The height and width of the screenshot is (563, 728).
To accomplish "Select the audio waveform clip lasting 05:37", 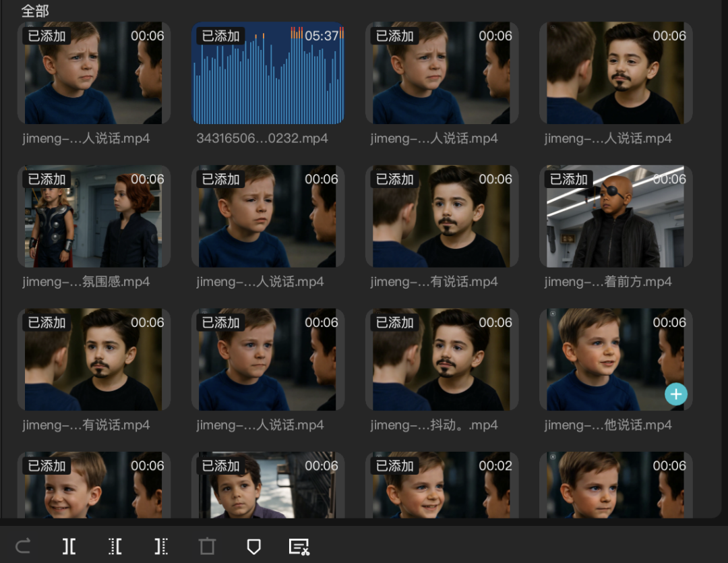I will [268, 73].
